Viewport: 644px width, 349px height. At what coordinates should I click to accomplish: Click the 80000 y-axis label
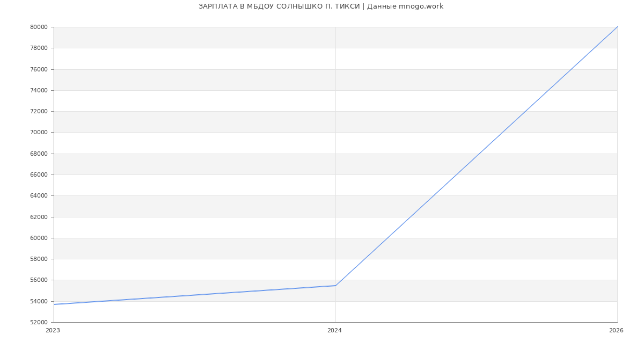(x=39, y=27)
